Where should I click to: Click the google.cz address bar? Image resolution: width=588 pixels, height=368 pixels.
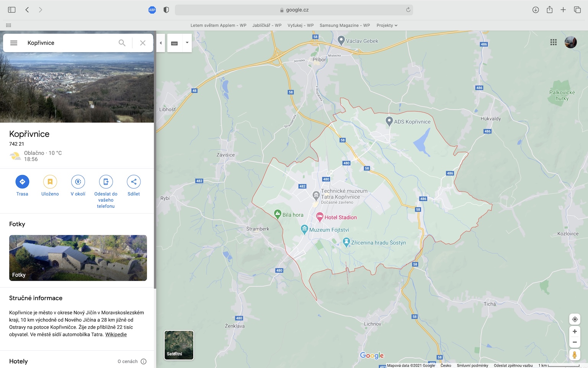click(x=294, y=10)
